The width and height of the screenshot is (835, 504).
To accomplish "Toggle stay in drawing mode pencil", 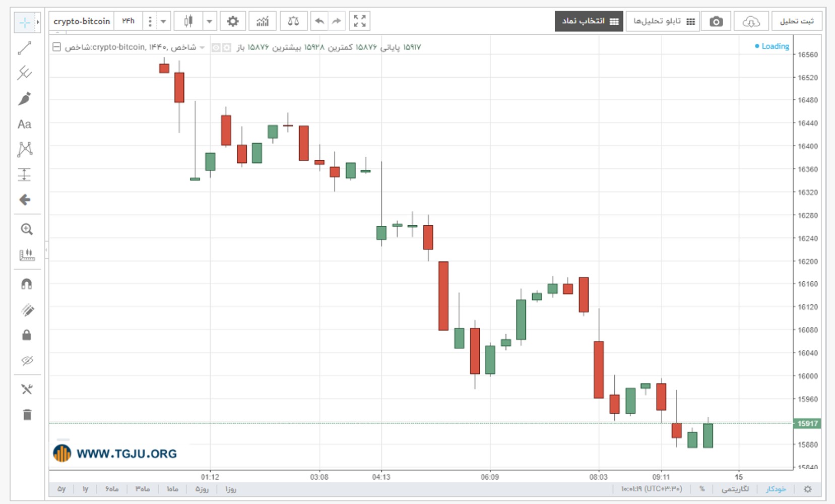I will pyautogui.click(x=27, y=310).
